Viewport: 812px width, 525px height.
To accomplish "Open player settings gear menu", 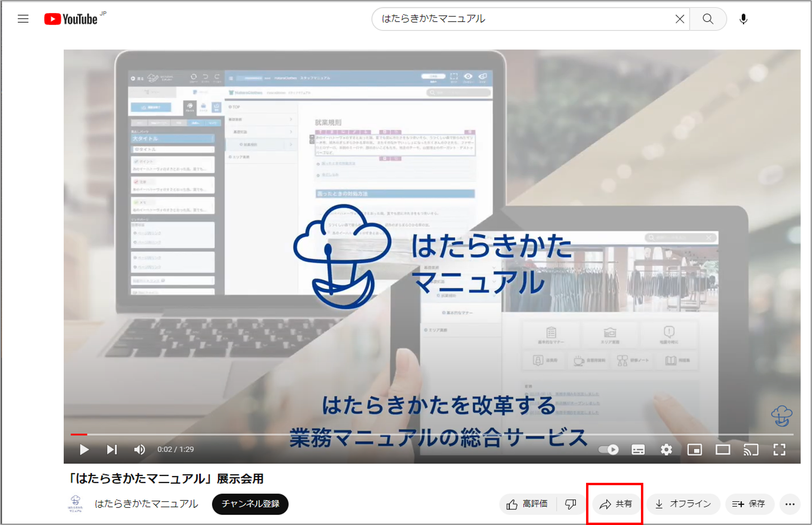I will (x=666, y=450).
